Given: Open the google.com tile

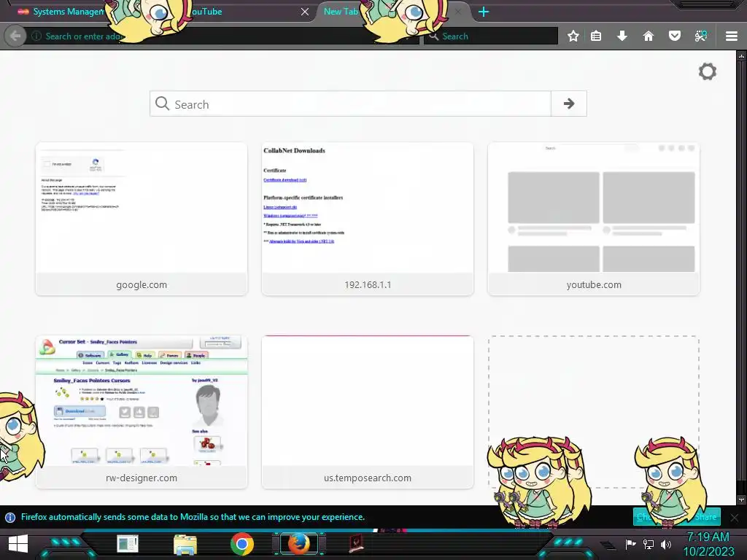Looking at the screenshot, I should point(142,219).
